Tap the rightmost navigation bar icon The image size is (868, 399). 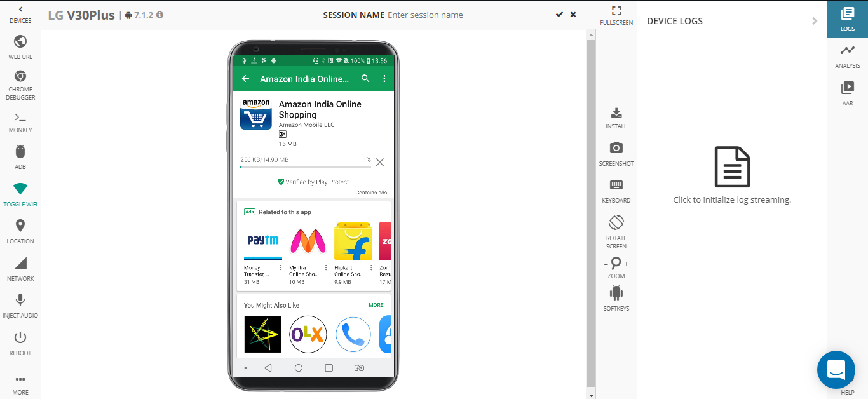coord(359,368)
